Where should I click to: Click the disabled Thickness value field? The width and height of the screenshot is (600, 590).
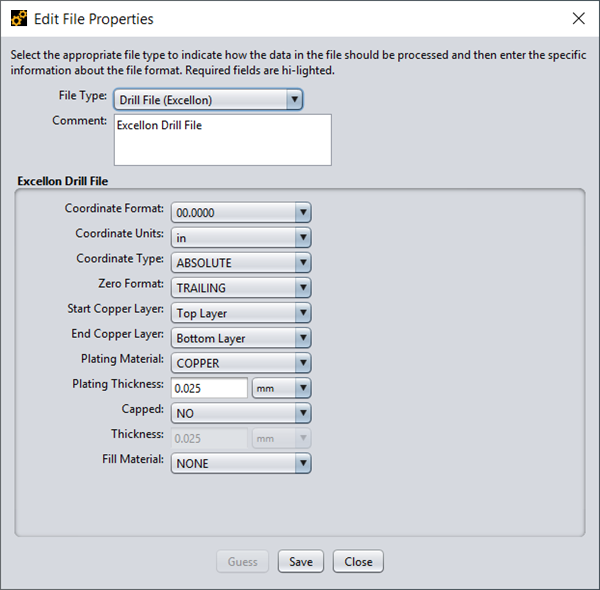coord(209,438)
